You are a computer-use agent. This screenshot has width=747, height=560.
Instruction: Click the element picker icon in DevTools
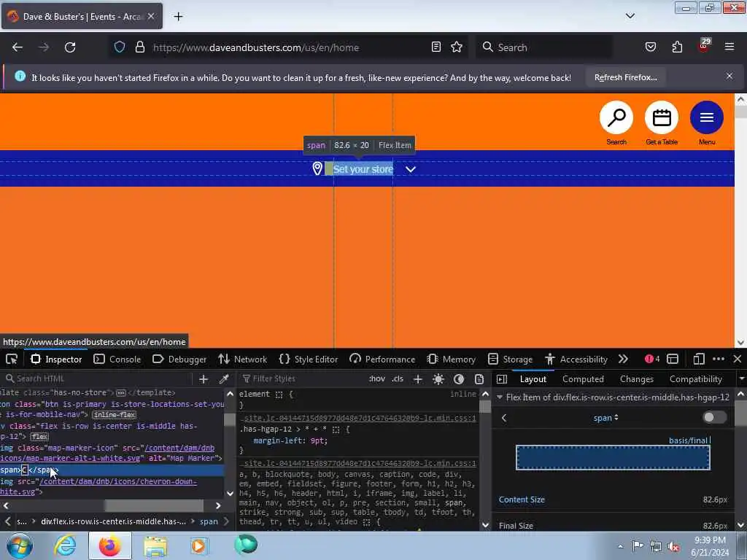point(12,359)
